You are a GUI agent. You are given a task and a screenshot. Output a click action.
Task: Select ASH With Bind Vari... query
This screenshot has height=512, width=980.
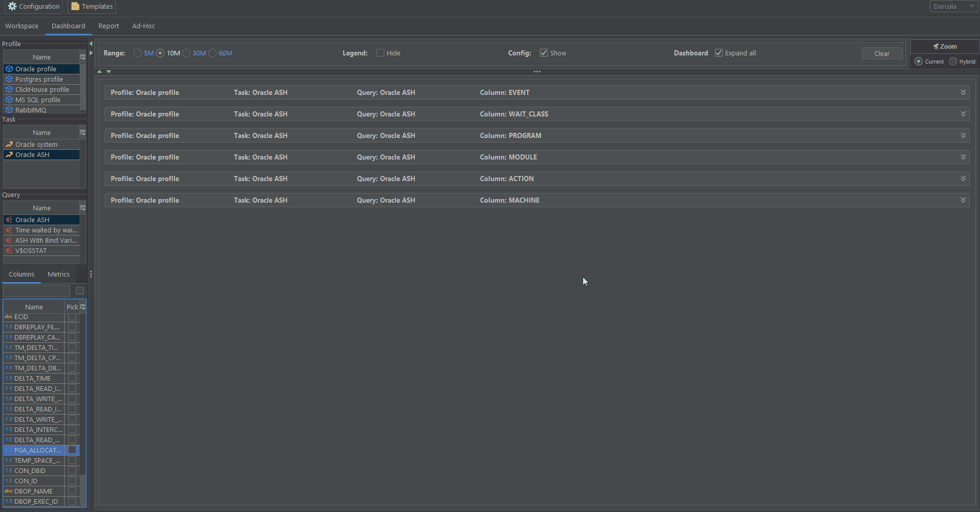[42, 240]
